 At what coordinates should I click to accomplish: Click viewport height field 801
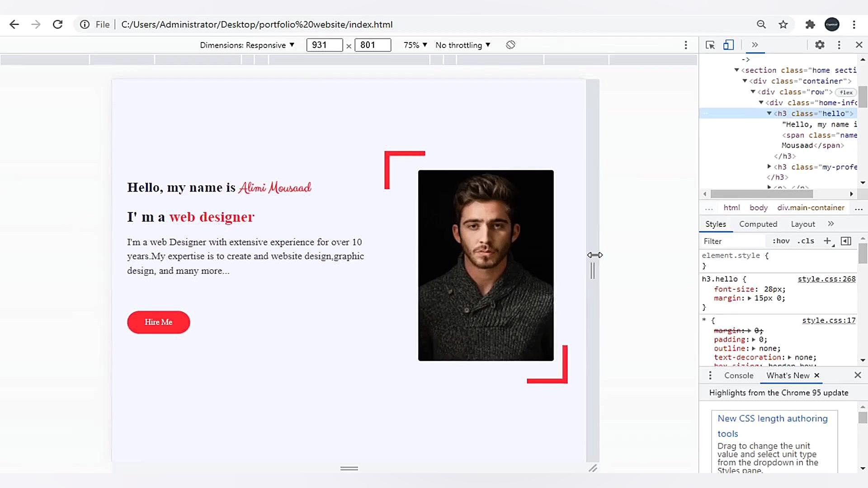[x=373, y=45]
